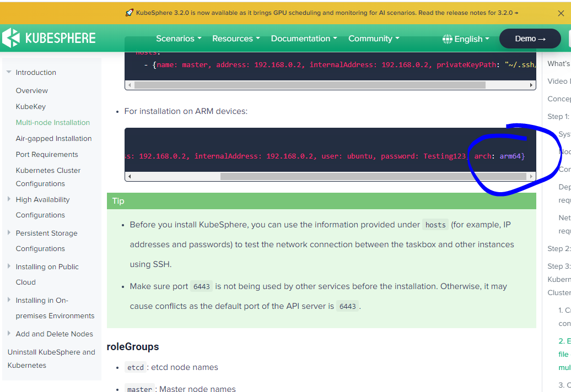Click the globe icon beside English

click(x=448, y=39)
